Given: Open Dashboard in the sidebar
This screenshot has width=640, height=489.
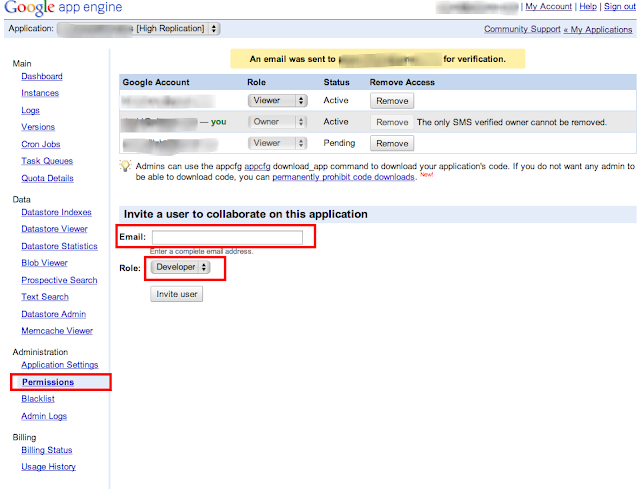Looking at the screenshot, I should 42,76.
